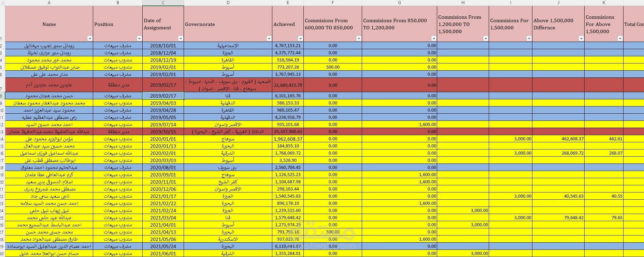Click the achieved value 2,560,704.45

(x=288, y=168)
